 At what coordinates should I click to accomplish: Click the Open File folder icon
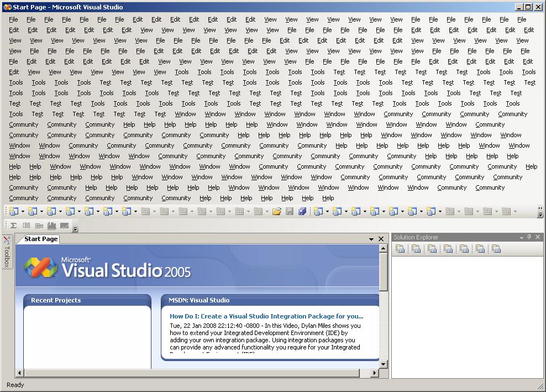[277, 211]
